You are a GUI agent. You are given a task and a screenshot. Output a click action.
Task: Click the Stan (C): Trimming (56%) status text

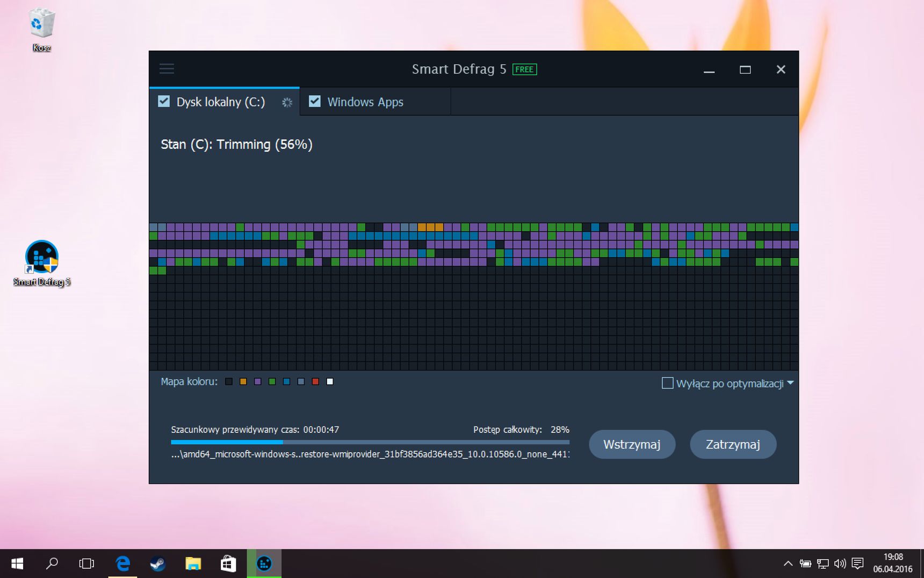click(237, 145)
